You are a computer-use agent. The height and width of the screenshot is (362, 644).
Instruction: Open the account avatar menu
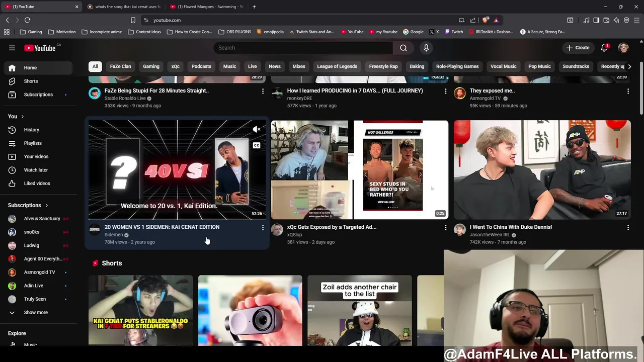point(623,48)
